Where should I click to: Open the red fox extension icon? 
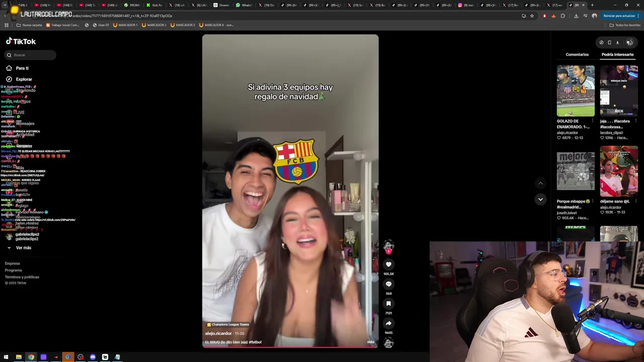point(553,16)
